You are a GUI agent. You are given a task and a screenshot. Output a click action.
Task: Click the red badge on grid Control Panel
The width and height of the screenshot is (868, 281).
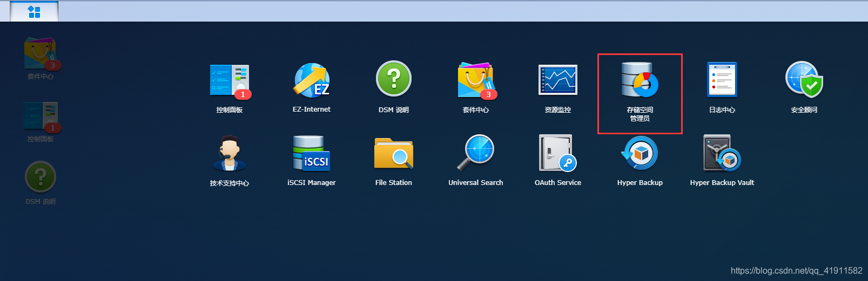[243, 94]
